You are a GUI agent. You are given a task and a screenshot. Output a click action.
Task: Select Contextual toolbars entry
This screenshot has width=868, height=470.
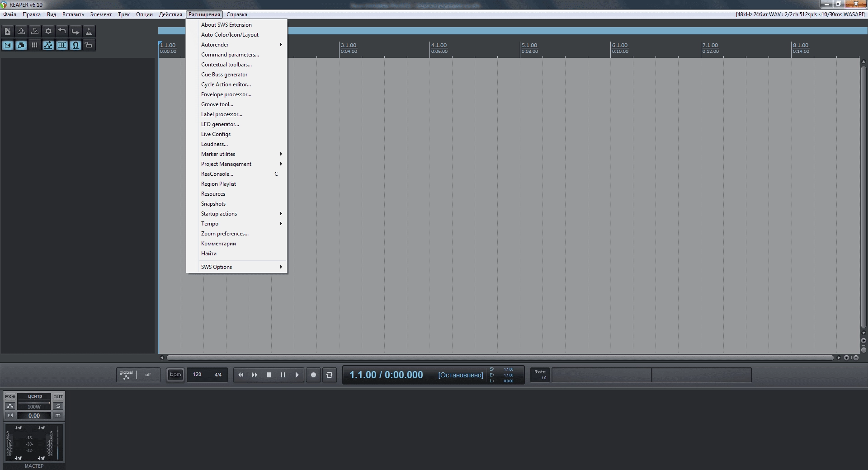(236, 65)
